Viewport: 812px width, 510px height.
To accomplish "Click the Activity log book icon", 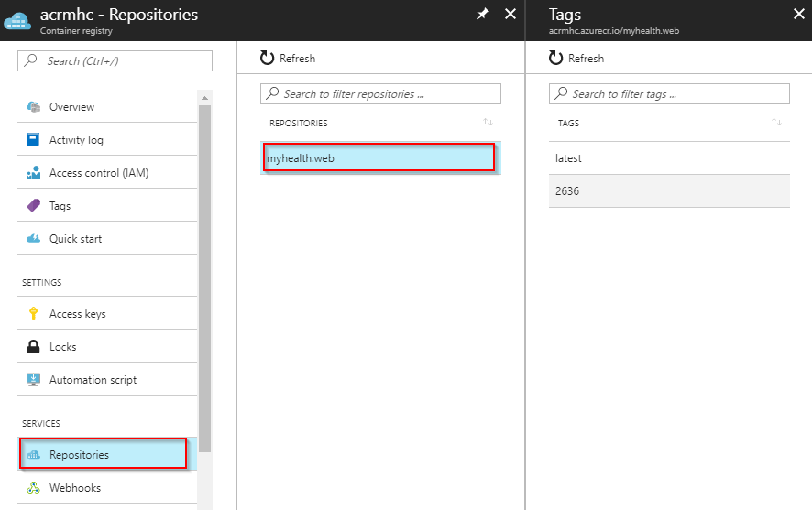I will [x=33, y=140].
